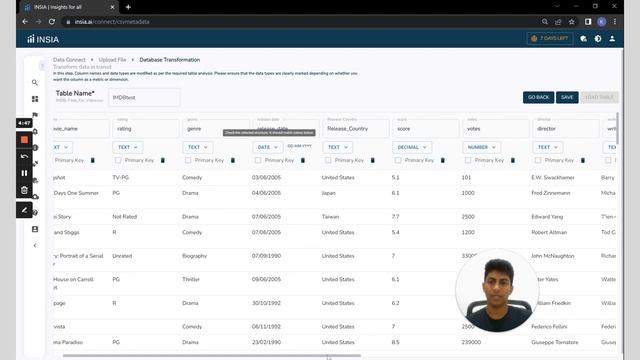
Task: Open the TEXT type dropdown for rating
Action: (128, 147)
